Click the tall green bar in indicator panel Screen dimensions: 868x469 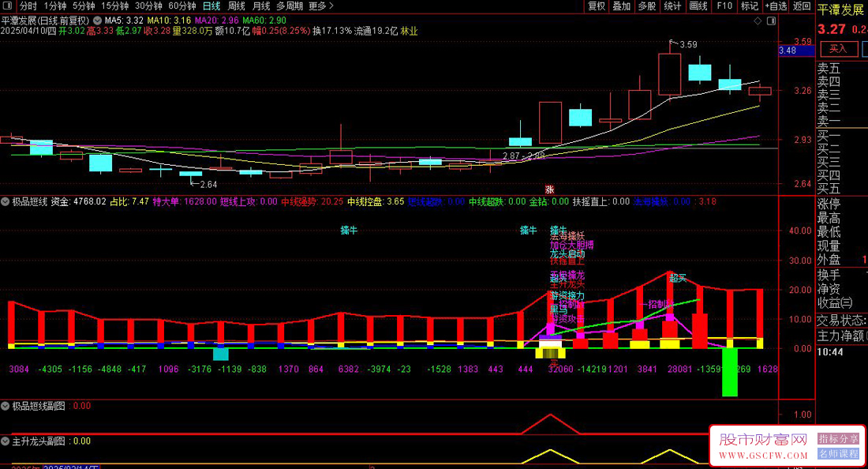(x=730, y=372)
